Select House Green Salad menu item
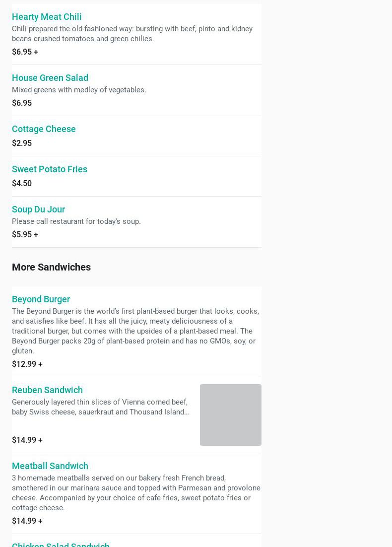392x547 pixels. [136, 90]
